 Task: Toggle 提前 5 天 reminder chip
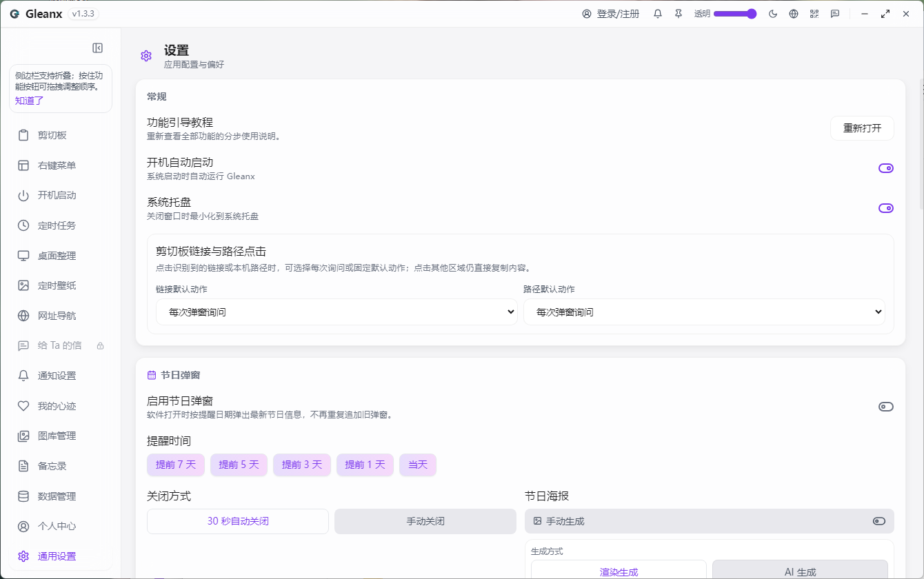(x=239, y=465)
